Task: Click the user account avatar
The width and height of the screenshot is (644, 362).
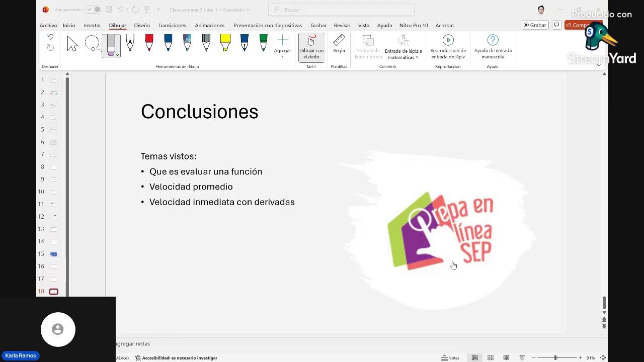Action: [541, 10]
